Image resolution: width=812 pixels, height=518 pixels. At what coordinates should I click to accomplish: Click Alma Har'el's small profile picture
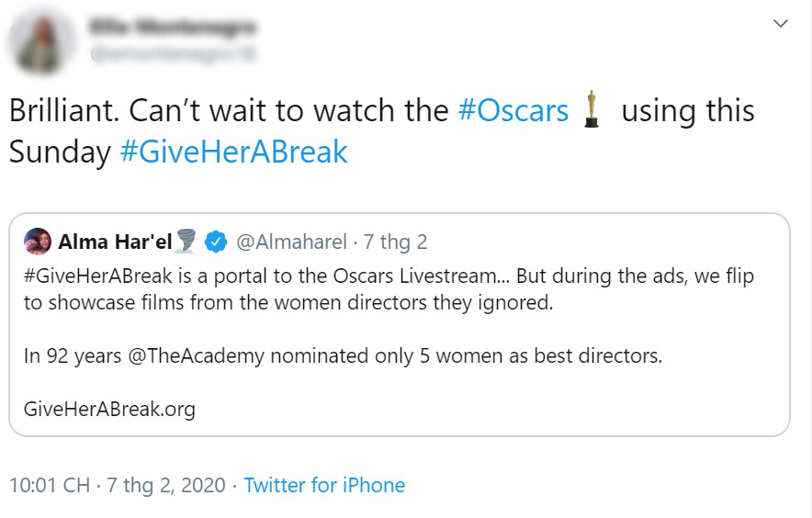(38, 242)
